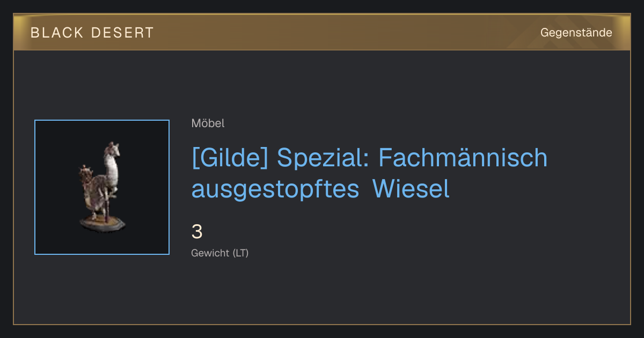Screen dimensions: 644x338
Task: Click the '(LT)' unit text
Action: [240, 253]
